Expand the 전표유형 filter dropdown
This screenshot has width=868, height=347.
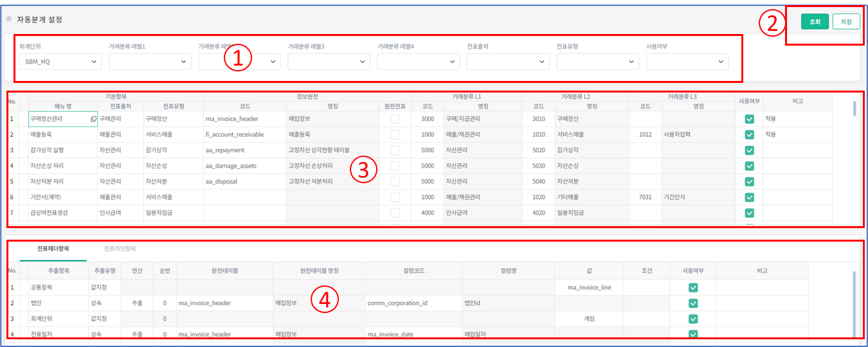pyautogui.click(x=597, y=62)
